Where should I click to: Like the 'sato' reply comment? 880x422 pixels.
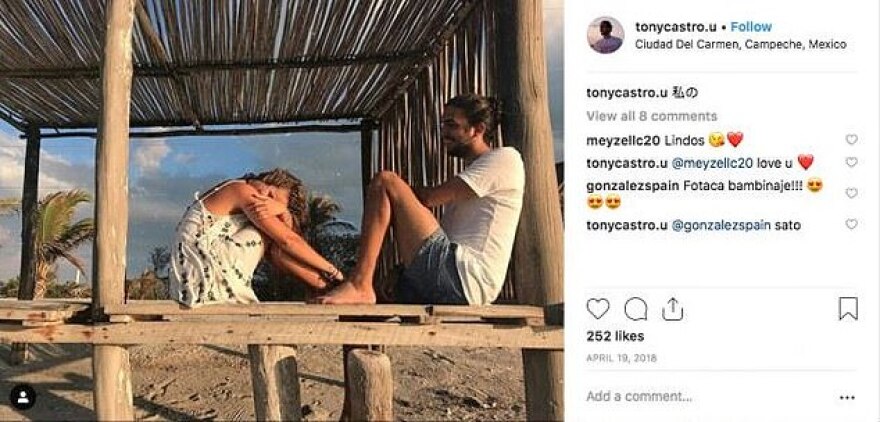[851, 225]
